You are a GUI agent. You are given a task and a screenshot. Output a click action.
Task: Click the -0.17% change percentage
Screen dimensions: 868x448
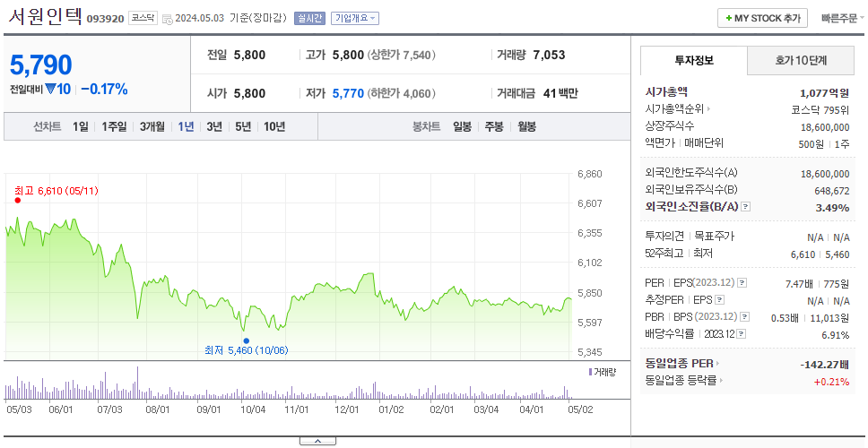pyautogui.click(x=104, y=89)
